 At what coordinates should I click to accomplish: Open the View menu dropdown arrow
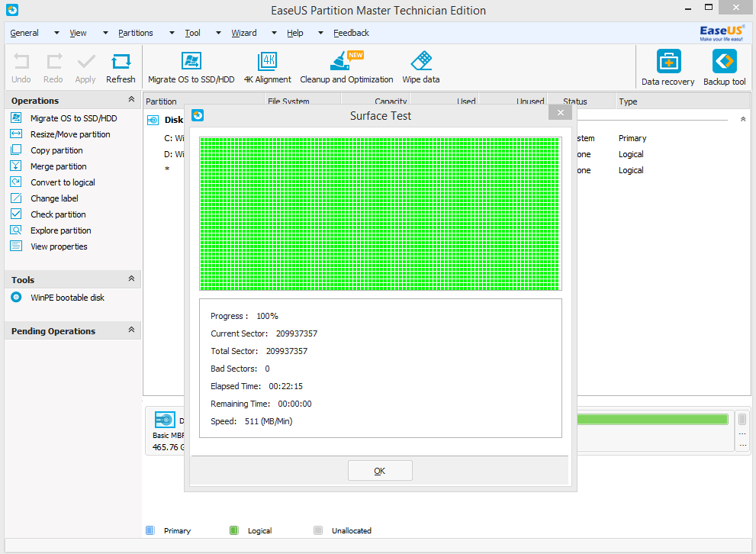tap(105, 33)
